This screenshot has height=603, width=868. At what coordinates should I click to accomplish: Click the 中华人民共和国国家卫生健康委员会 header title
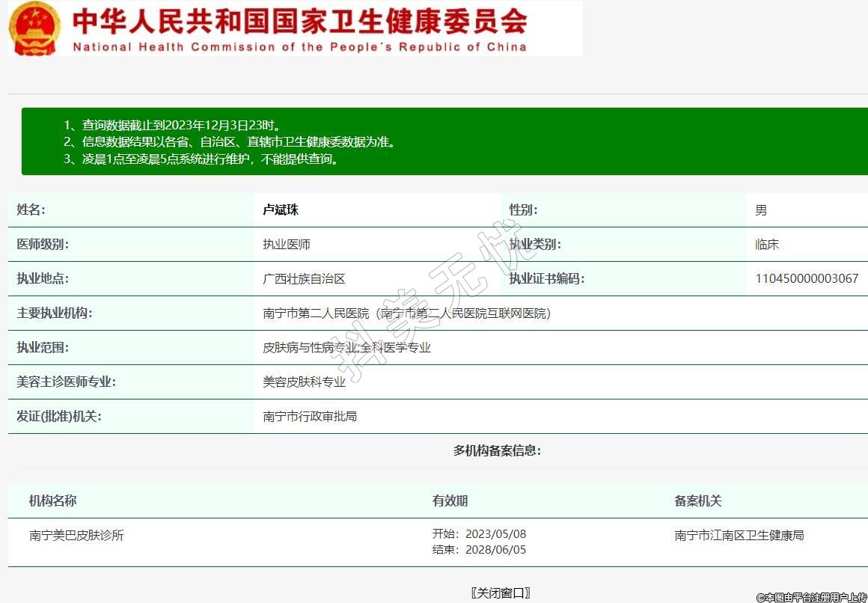pyautogui.click(x=299, y=21)
